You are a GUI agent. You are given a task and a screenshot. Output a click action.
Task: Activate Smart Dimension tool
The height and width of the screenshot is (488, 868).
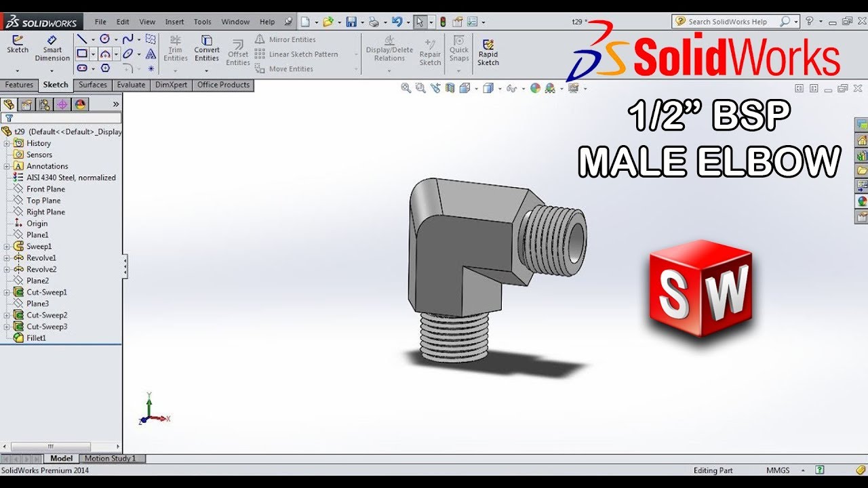pyautogui.click(x=52, y=48)
